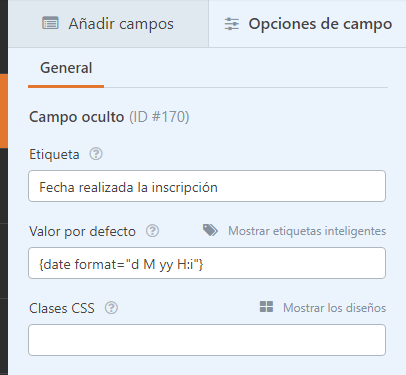Viewport: 406px width, 375px height.
Task: Click the ID #170 field identifier text
Action: (x=159, y=117)
